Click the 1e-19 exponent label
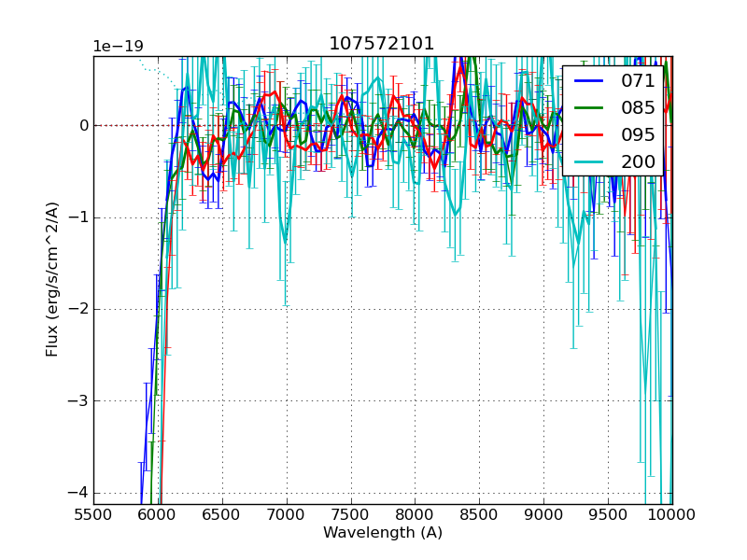The image size is (747, 560). click(118, 47)
